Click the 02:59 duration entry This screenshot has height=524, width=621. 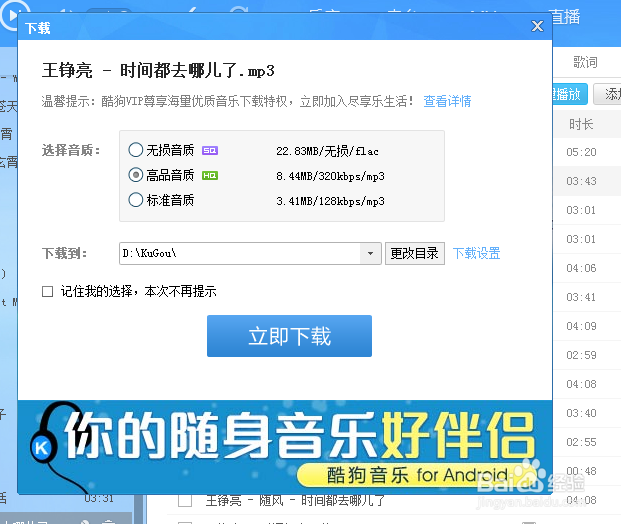pos(581,355)
